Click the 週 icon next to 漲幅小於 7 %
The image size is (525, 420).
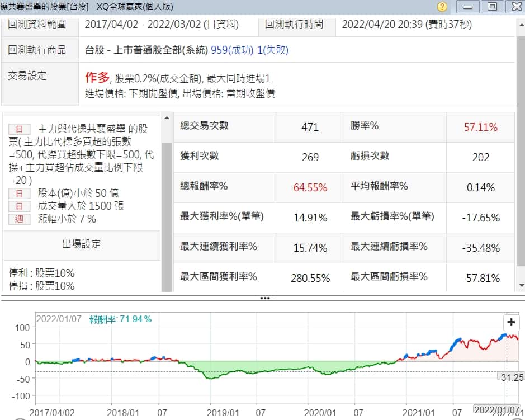click(19, 219)
